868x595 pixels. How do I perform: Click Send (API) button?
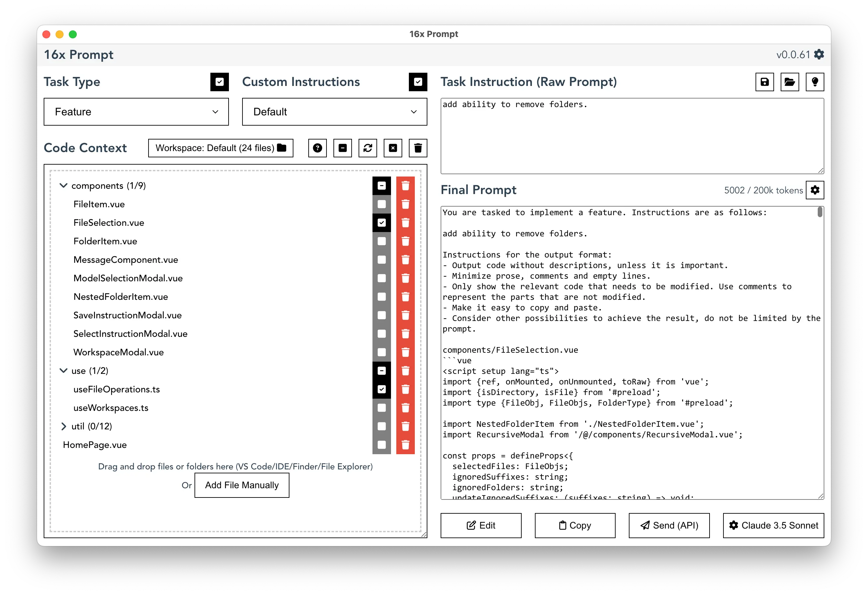coord(669,525)
